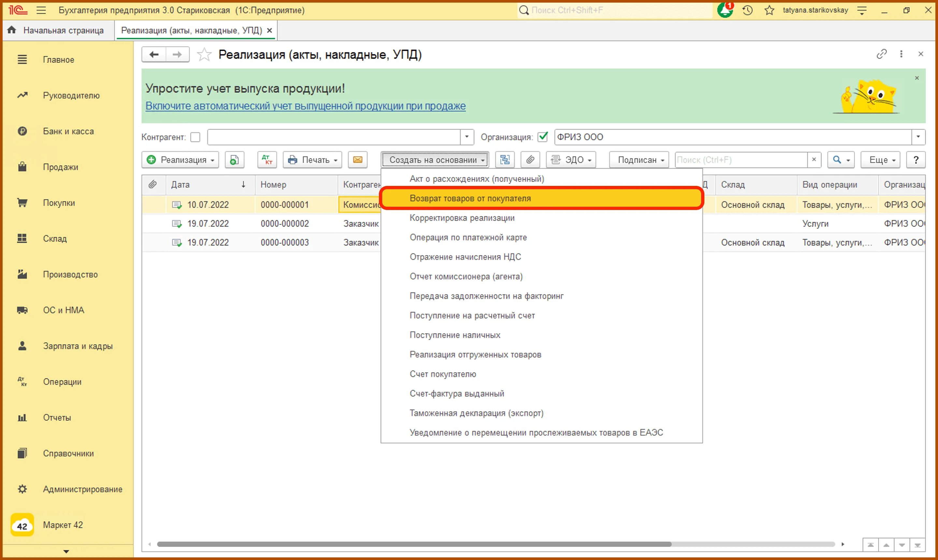The image size is (938, 560).
Task: Click the Печать button
Action: [312, 160]
